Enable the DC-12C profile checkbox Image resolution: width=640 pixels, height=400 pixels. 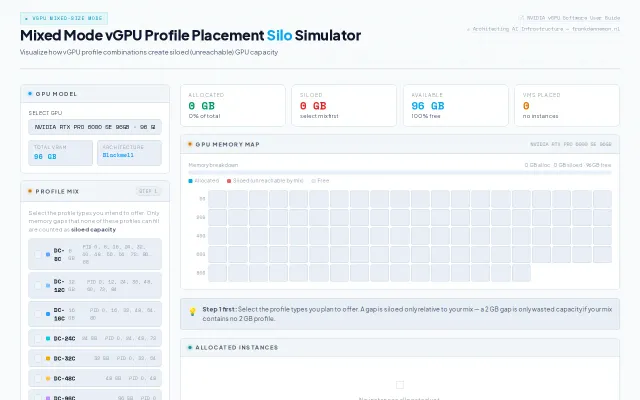click(38, 285)
